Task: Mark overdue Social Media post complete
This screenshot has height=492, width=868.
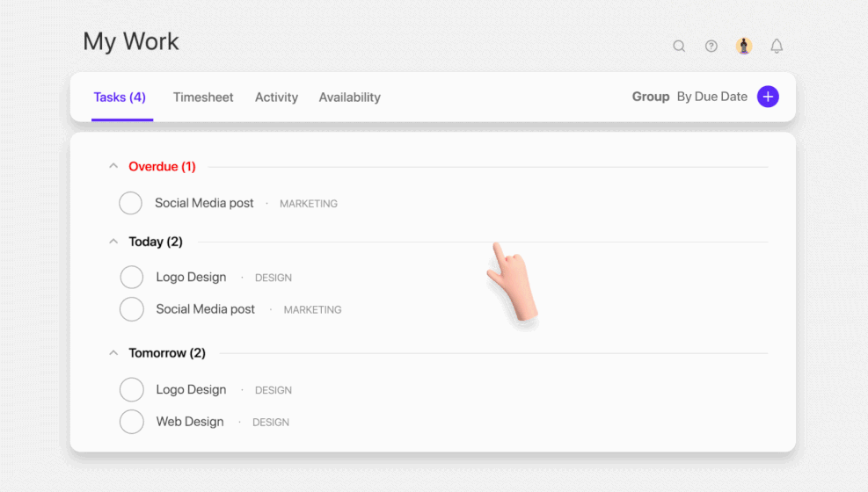Action: pyautogui.click(x=131, y=203)
